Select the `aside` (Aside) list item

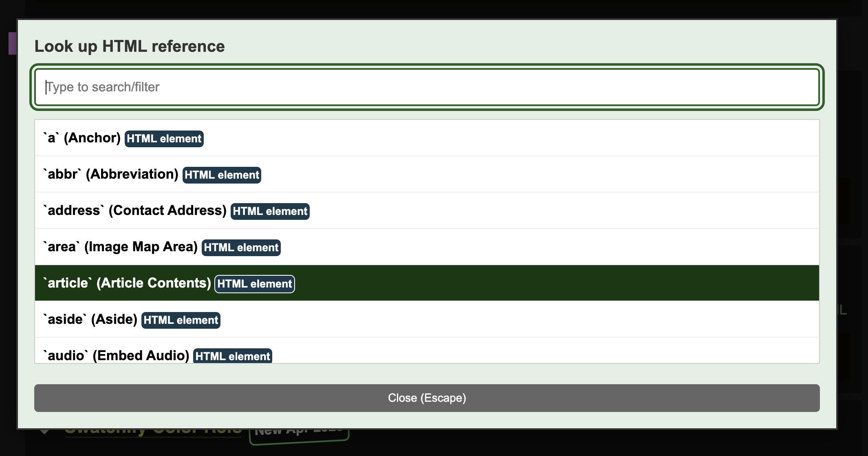pyautogui.click(x=427, y=319)
